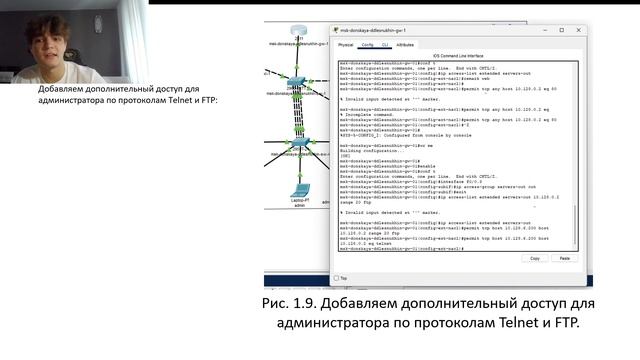The height and width of the screenshot is (360, 640).
Task: Select the lower switch in topology
Action: tap(300, 142)
